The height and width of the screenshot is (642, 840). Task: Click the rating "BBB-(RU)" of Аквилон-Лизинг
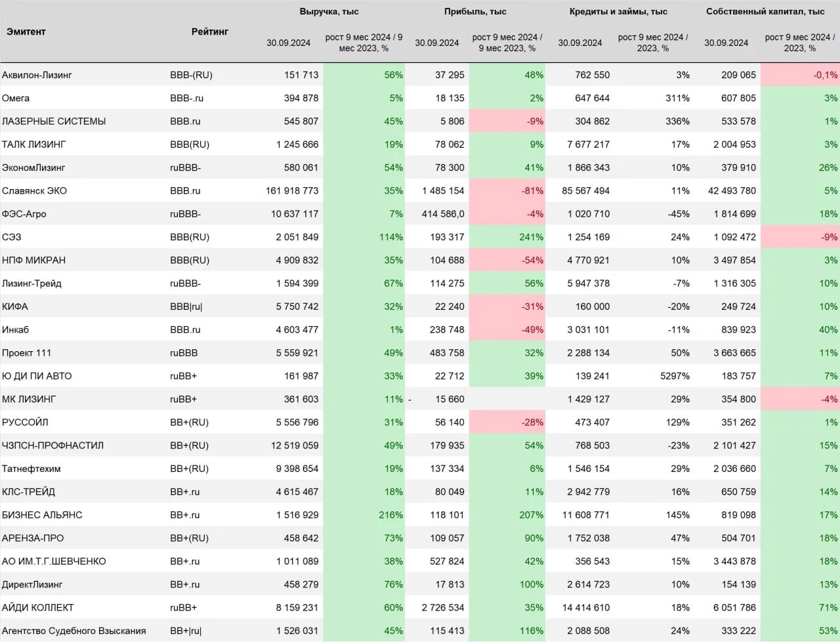(191, 75)
